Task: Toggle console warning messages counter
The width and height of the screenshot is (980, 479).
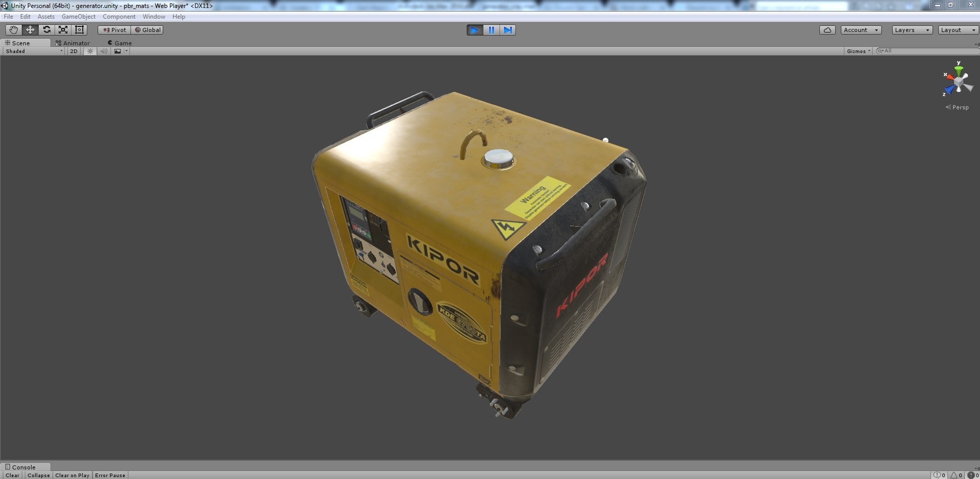Action: point(957,475)
